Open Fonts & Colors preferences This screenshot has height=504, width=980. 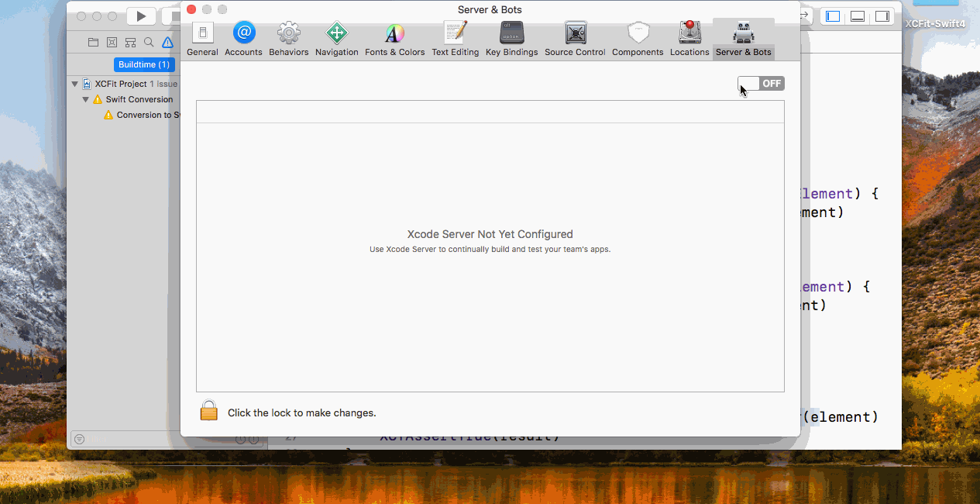pyautogui.click(x=394, y=39)
